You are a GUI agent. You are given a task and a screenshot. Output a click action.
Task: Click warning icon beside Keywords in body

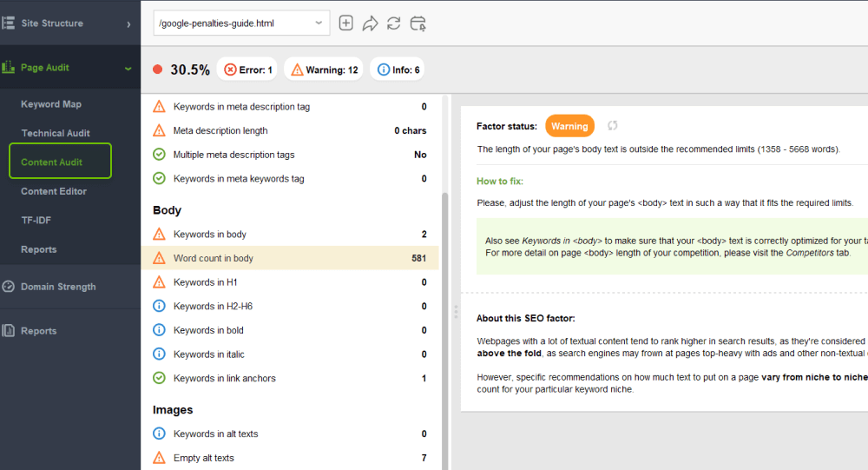click(x=159, y=234)
